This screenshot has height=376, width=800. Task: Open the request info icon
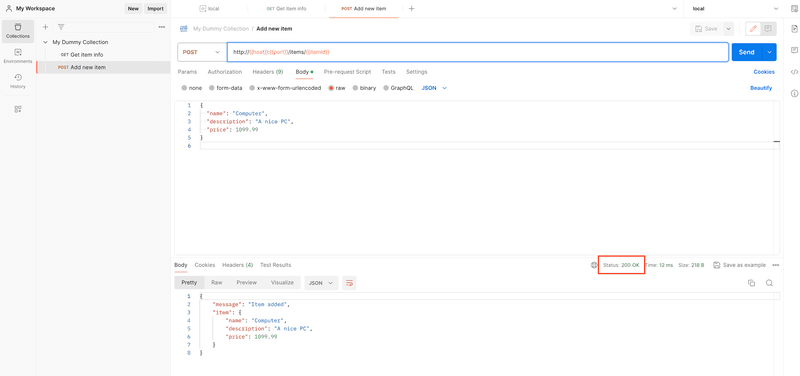click(x=794, y=93)
